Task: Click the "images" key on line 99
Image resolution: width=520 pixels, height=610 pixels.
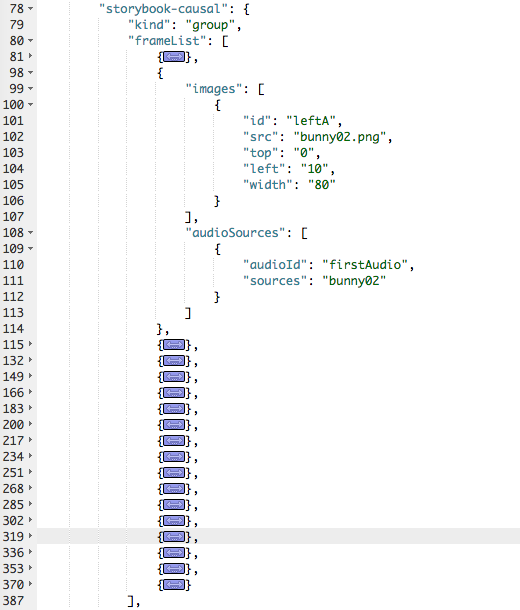Action: point(214,89)
